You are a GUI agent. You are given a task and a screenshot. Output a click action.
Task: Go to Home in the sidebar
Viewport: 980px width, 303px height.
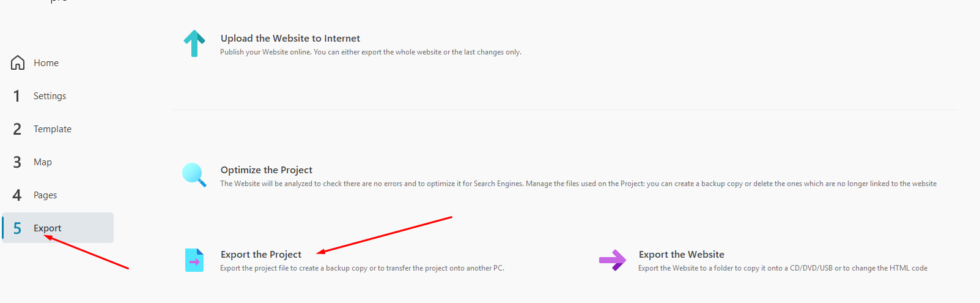(46, 63)
